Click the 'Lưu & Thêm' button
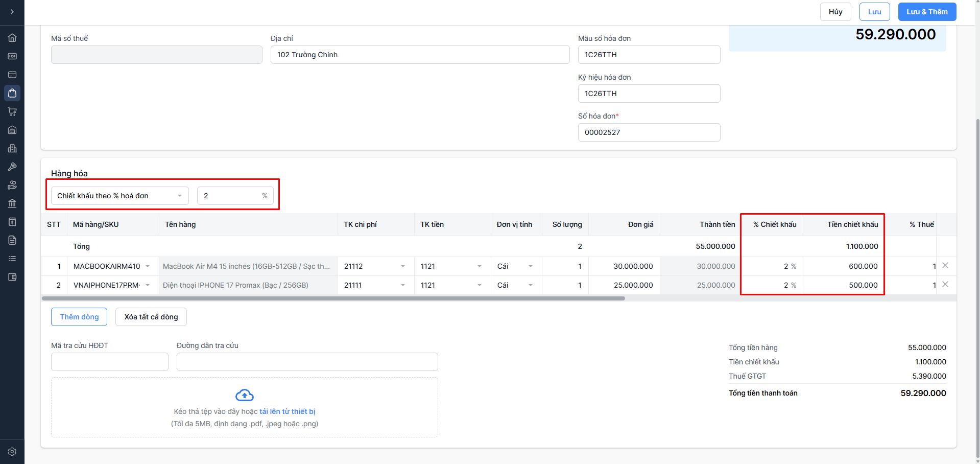980x464 pixels. (x=926, y=12)
